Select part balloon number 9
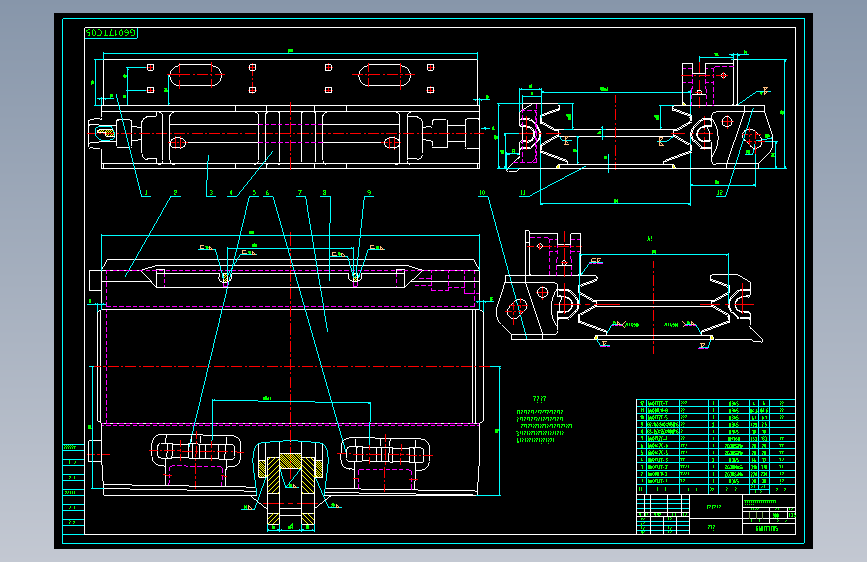 click(x=369, y=193)
